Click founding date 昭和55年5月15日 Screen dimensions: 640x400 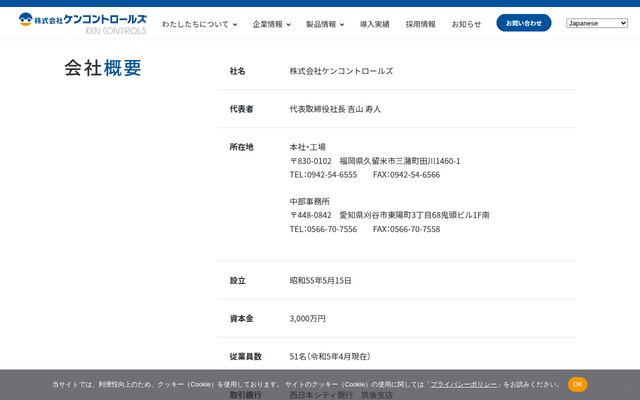pyautogui.click(x=320, y=280)
